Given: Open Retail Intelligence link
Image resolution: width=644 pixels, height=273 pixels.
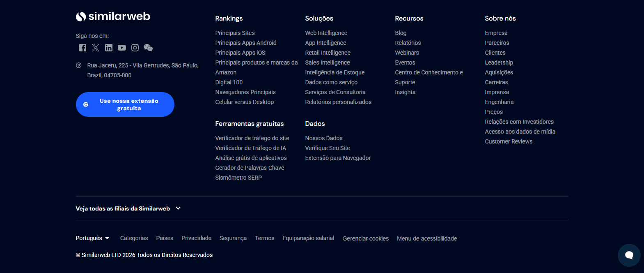Looking at the screenshot, I should pyautogui.click(x=328, y=53).
